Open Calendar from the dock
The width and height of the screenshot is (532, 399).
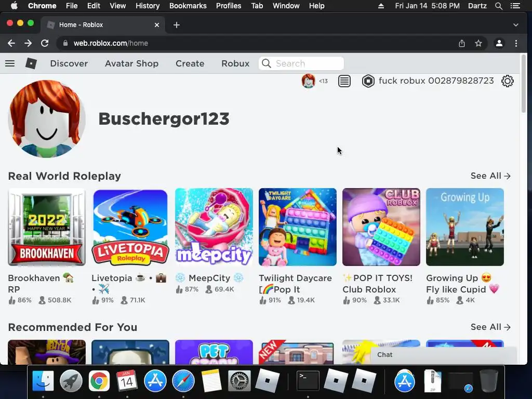127,381
